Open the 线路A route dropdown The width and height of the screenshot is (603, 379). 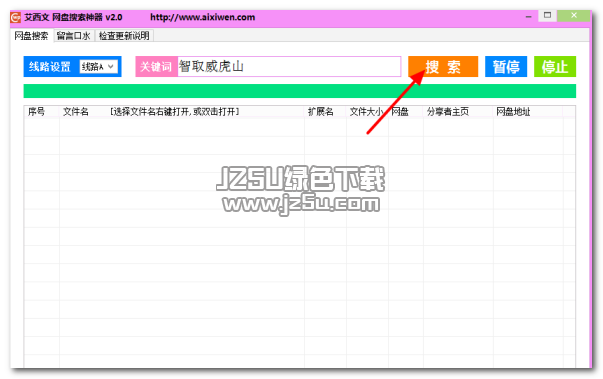[x=98, y=66]
